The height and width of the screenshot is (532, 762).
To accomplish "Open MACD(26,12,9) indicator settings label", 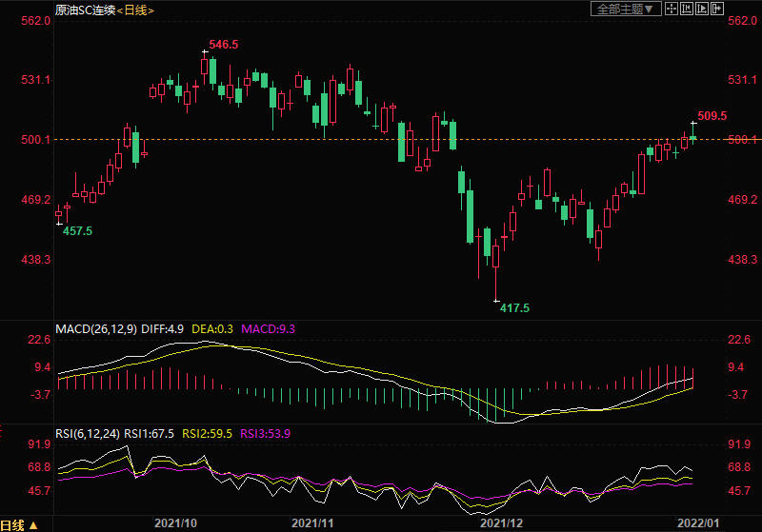I will click(95, 328).
